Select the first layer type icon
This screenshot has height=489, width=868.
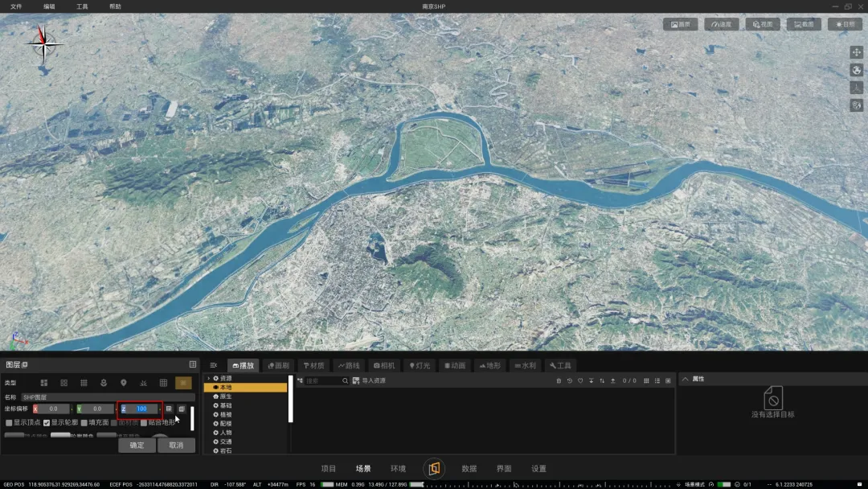43,383
